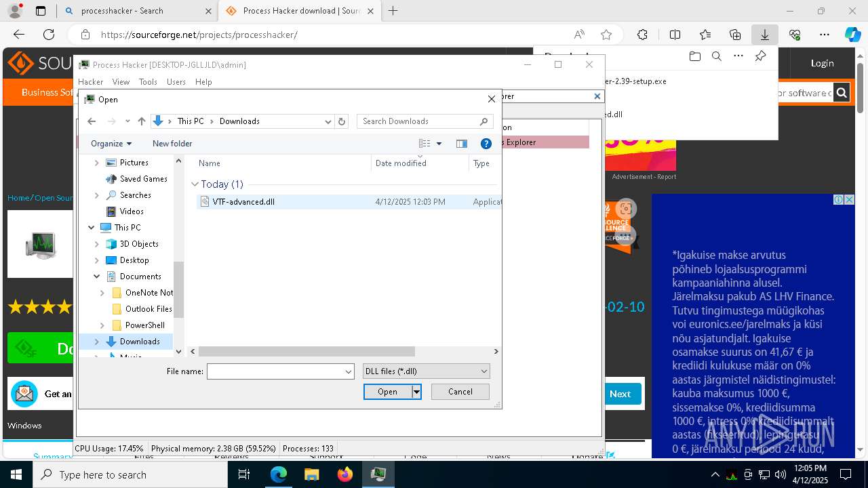
Task: Click the Windows taskbar search box
Action: pos(130,474)
